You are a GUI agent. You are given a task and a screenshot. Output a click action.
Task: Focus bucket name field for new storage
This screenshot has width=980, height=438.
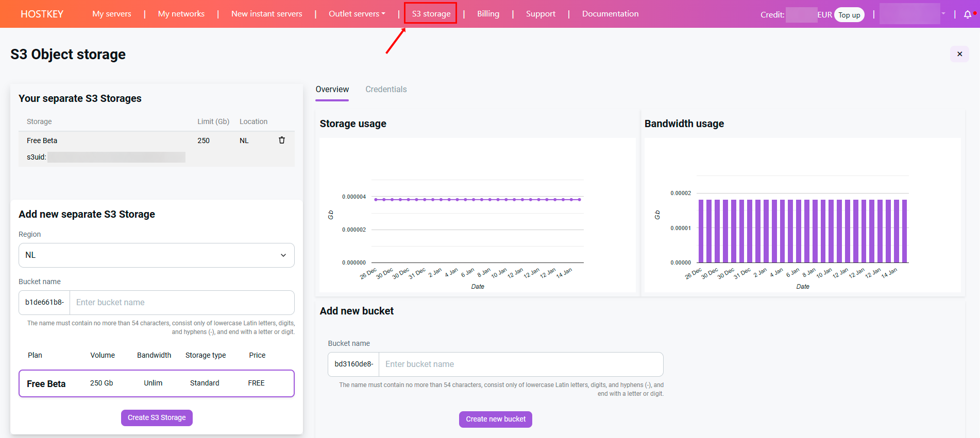pyautogui.click(x=182, y=303)
